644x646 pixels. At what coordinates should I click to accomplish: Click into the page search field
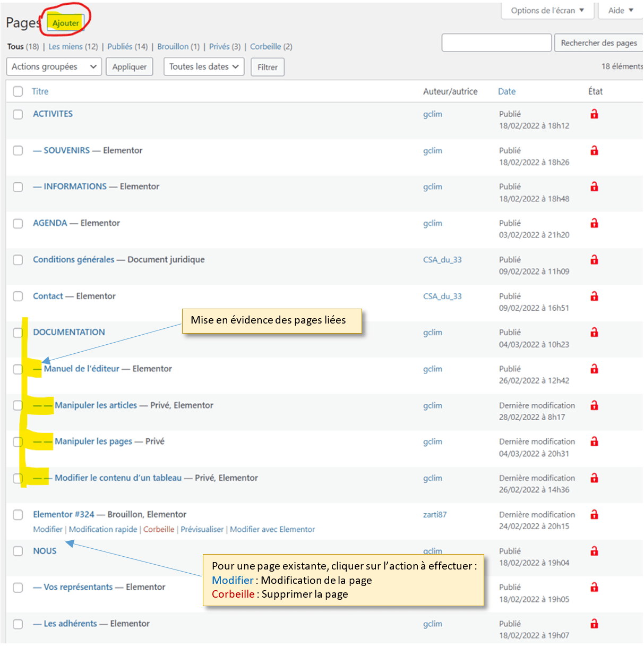tap(496, 43)
